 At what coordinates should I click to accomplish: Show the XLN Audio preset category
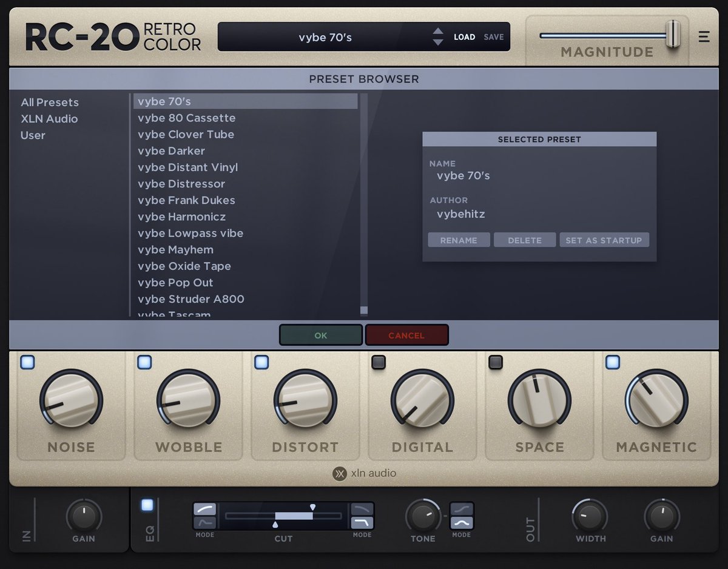[x=49, y=119]
